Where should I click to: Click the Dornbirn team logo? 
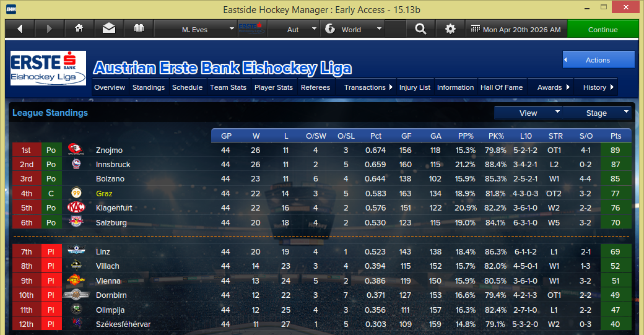(x=76, y=294)
